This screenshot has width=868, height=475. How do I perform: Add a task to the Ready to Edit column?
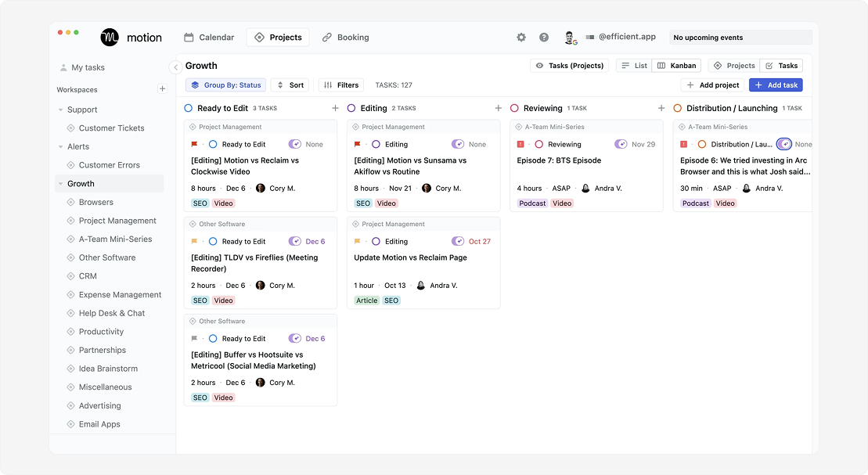tap(335, 108)
